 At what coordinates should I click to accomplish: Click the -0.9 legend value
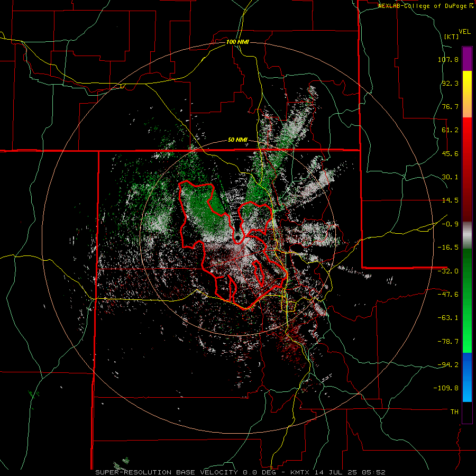click(450, 224)
